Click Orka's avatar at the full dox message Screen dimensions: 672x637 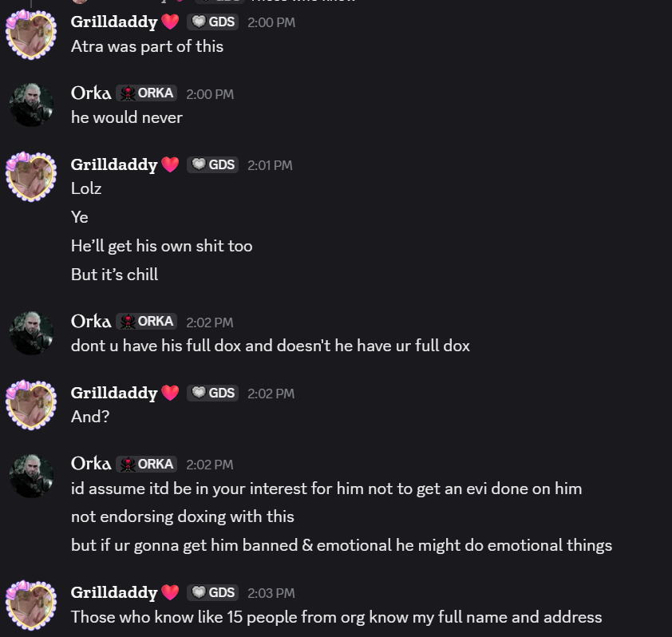(x=31, y=333)
